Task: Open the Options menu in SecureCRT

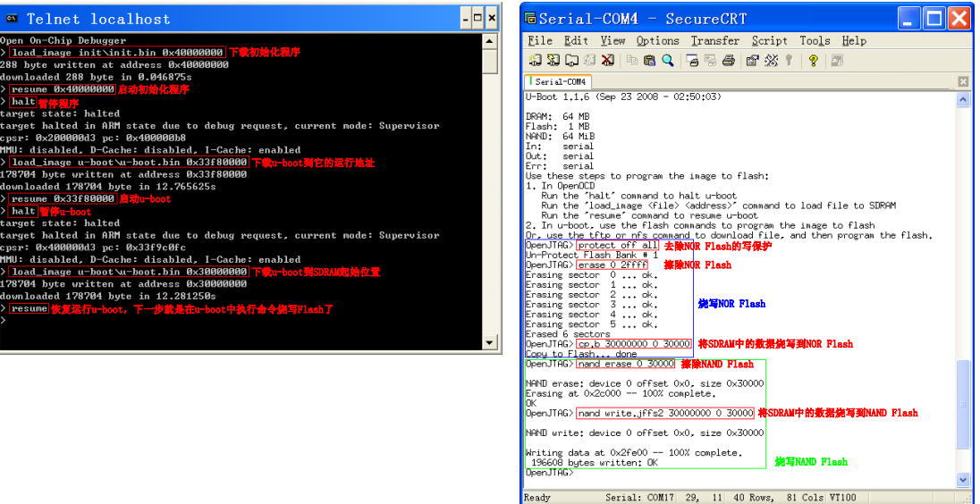Action: (x=657, y=40)
